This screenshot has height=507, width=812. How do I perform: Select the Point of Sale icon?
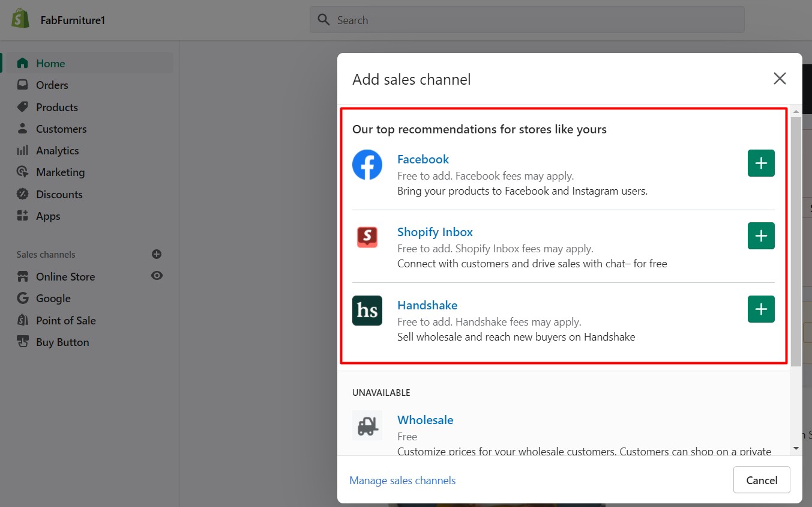[x=22, y=320]
